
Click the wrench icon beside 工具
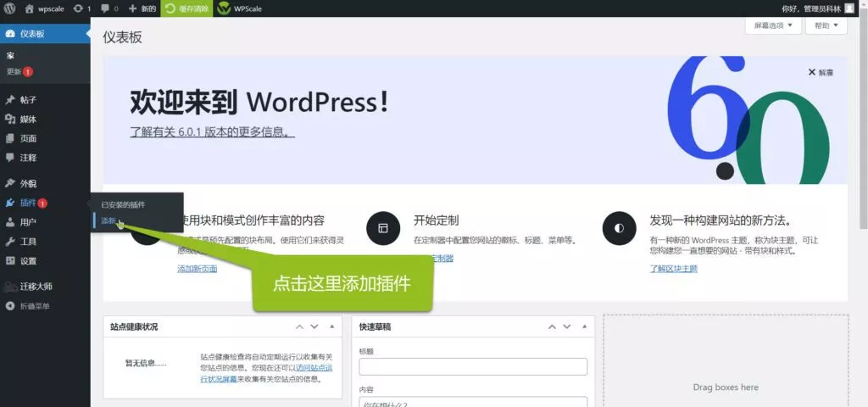(10, 242)
